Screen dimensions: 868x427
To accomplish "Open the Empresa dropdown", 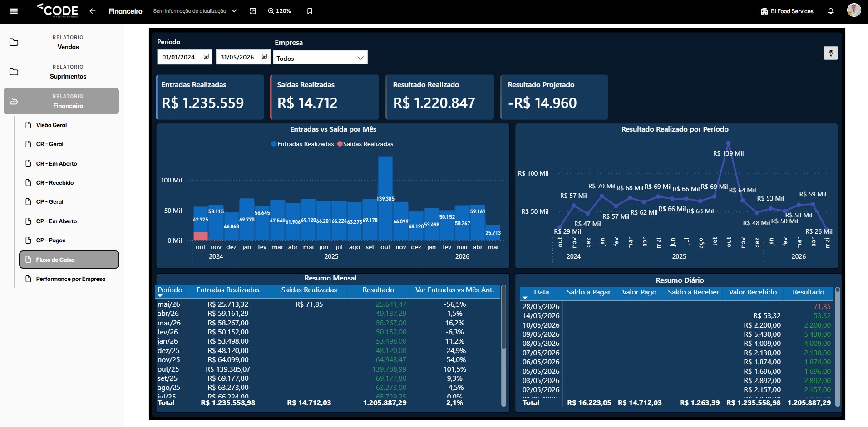I will [320, 58].
